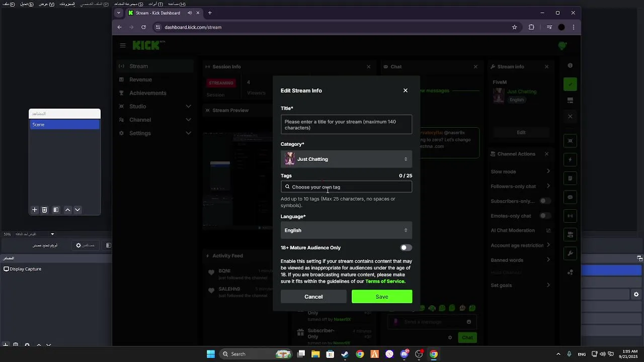Open OBS source properties gear button
The width and height of the screenshot is (644, 362).
coord(86,245)
